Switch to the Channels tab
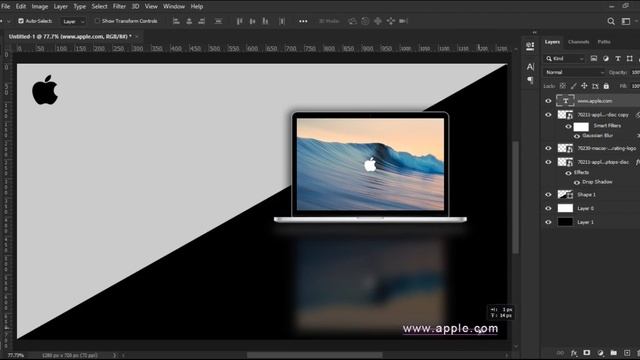The width and height of the screenshot is (640, 360). (578, 42)
